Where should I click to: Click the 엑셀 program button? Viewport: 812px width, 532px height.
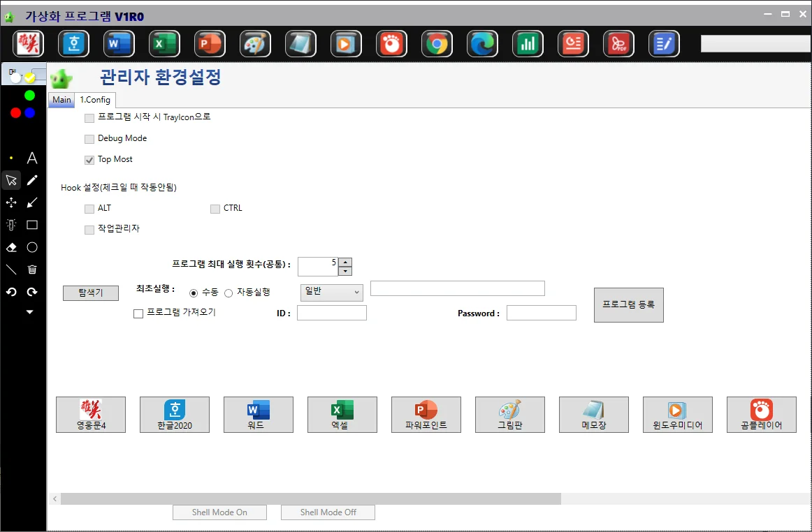[x=342, y=415]
